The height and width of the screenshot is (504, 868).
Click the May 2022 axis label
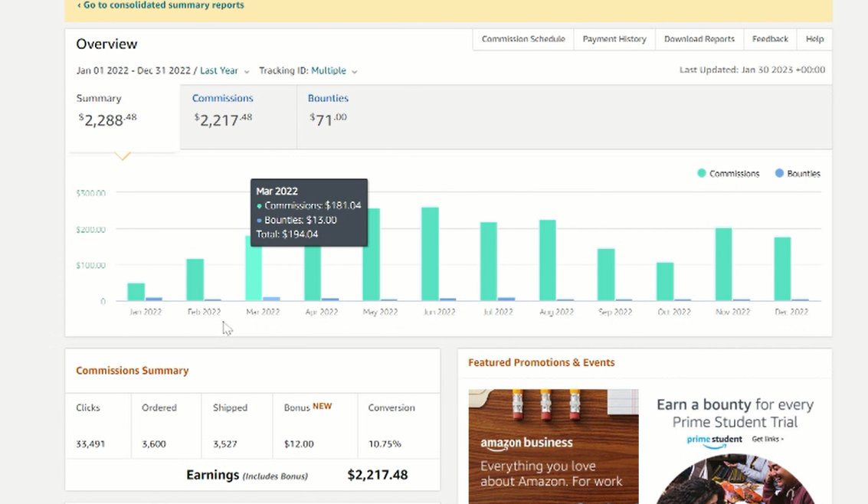click(380, 312)
